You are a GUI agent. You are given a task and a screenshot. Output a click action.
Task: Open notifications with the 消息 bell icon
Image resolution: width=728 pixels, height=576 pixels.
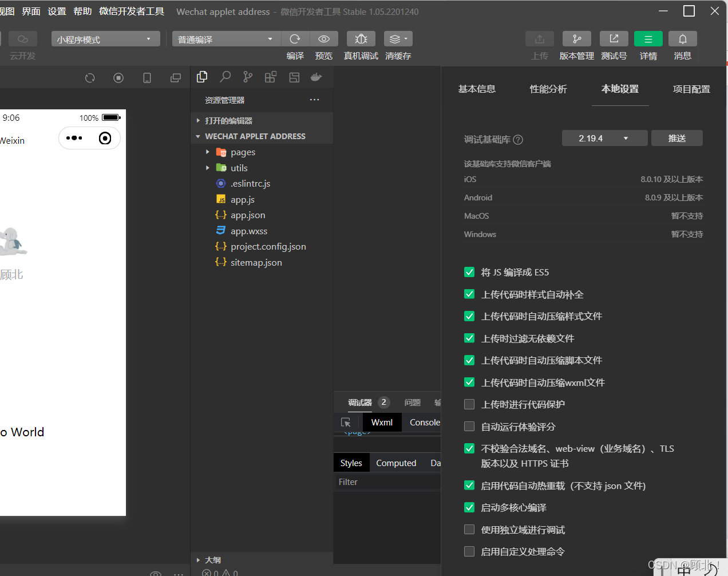[x=682, y=39]
